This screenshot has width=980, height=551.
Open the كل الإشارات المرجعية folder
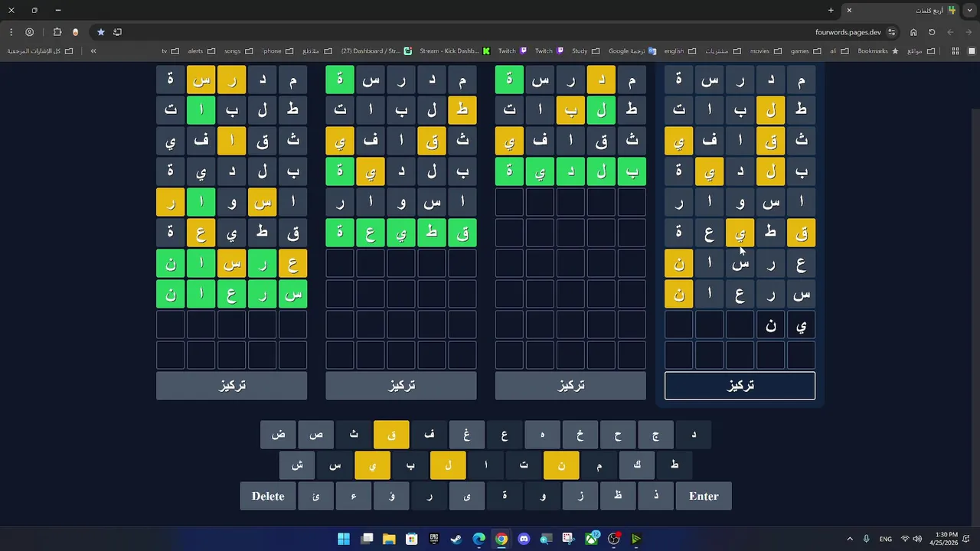click(40, 51)
